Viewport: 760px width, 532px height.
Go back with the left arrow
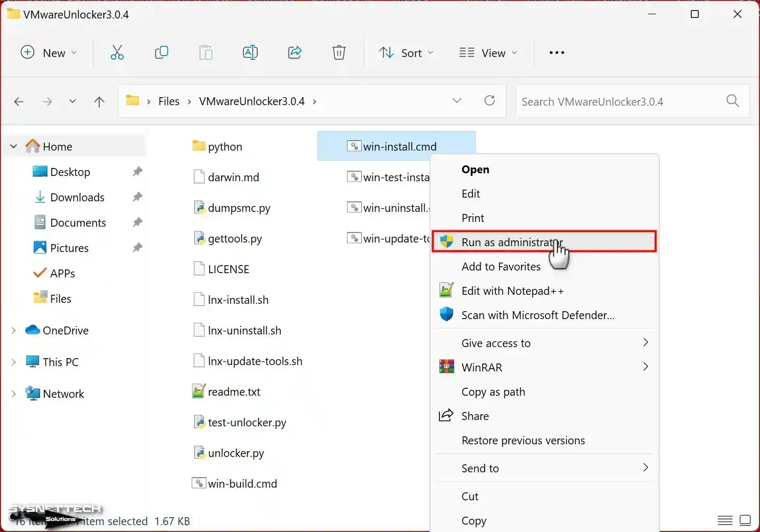19,101
